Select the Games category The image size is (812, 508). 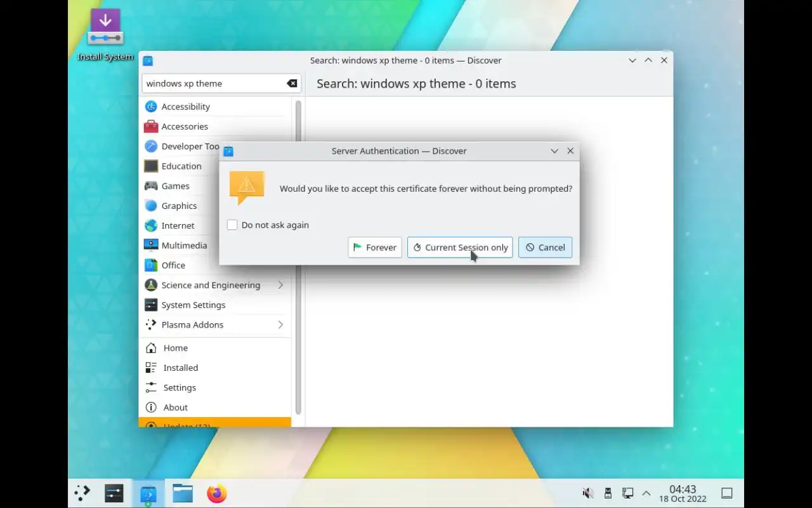pos(215,186)
